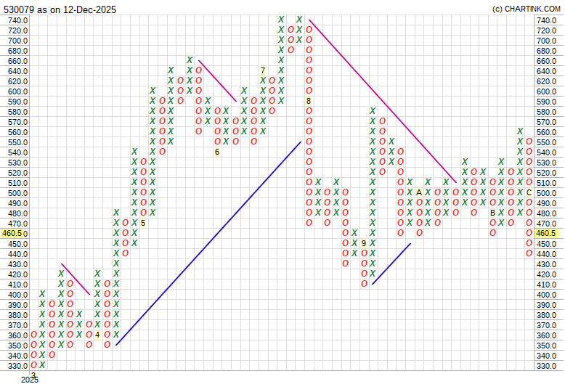
Task: Click the long magenta falling trendline from 740
Action: click(383, 101)
